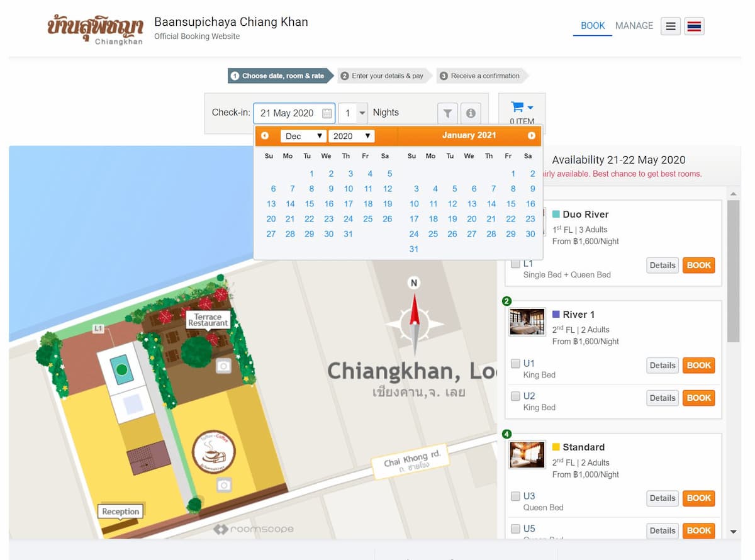Click the Standard yellow color swatch

pos(556,447)
